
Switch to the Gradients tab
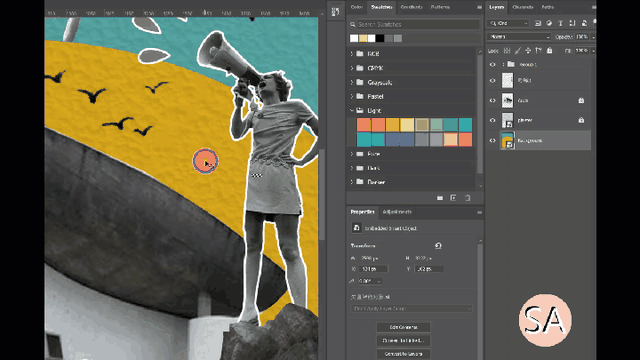[411, 7]
